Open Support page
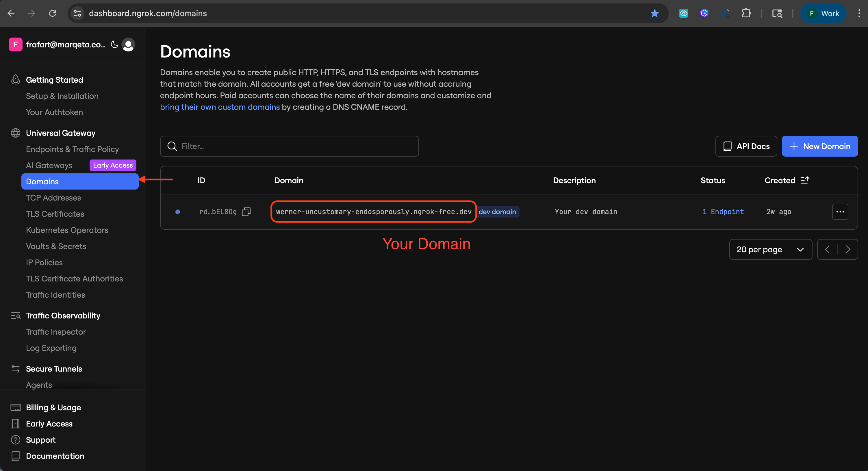Screen dimensions: 868x471 click(x=40, y=440)
